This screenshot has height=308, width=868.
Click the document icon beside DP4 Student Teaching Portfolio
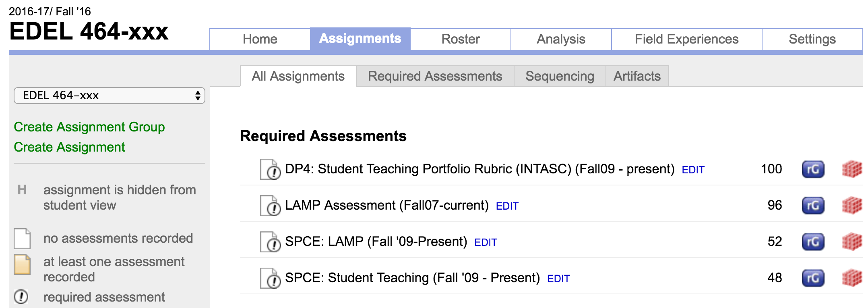[270, 169]
